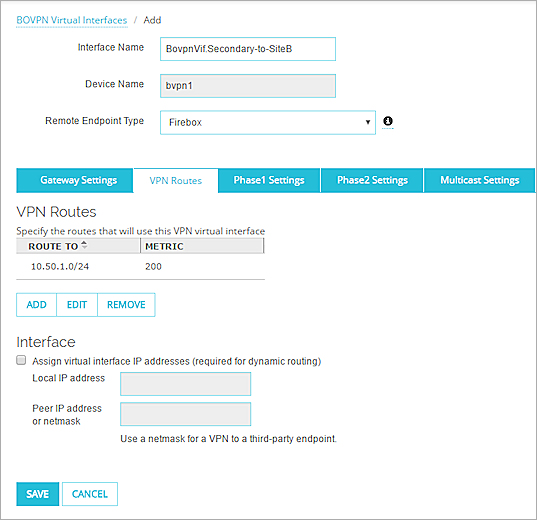Switch to Gateway Settings tab
The height and width of the screenshot is (520, 537).
(x=75, y=180)
